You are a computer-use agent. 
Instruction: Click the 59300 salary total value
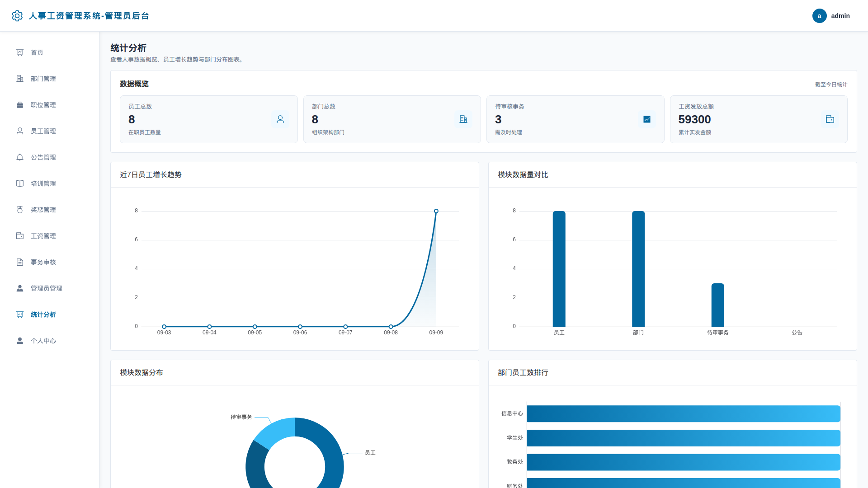(694, 119)
